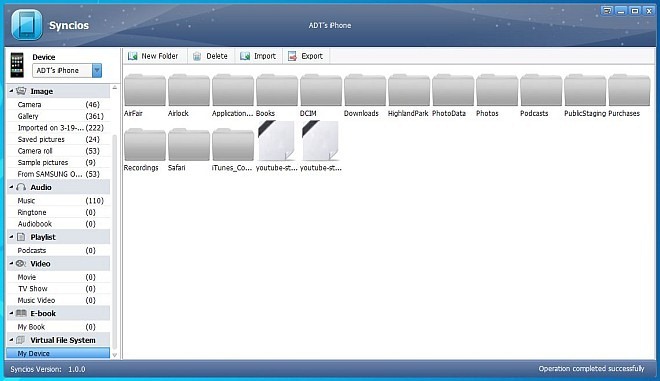Image resolution: width=660 pixels, height=381 pixels.
Task: Open the Sample pictures category
Action: click(59, 163)
